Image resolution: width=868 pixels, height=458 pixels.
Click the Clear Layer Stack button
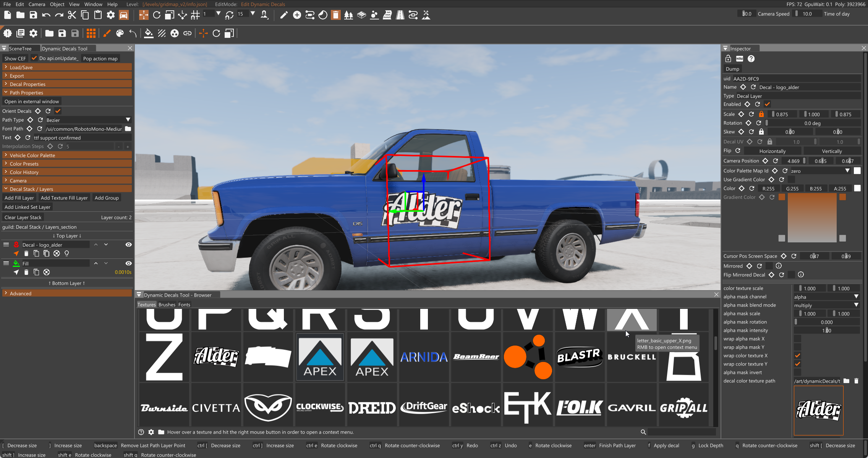(x=23, y=217)
